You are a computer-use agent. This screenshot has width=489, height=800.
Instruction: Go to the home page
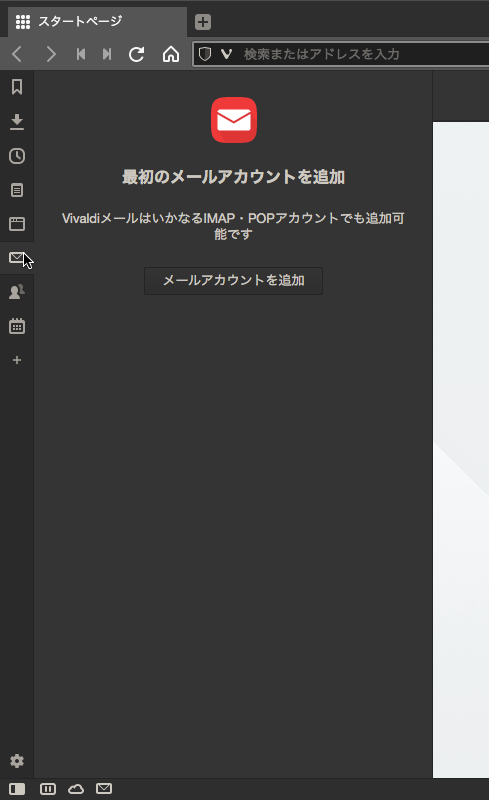(171, 54)
